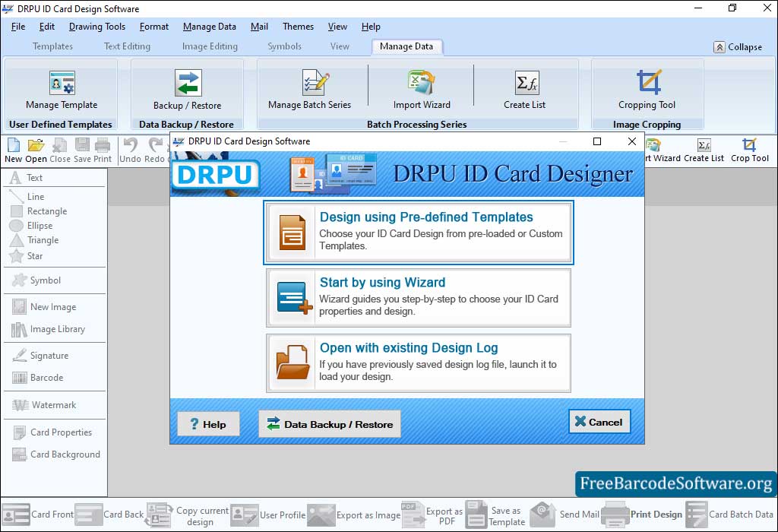Click Create List in the quick toolbar

[704, 150]
